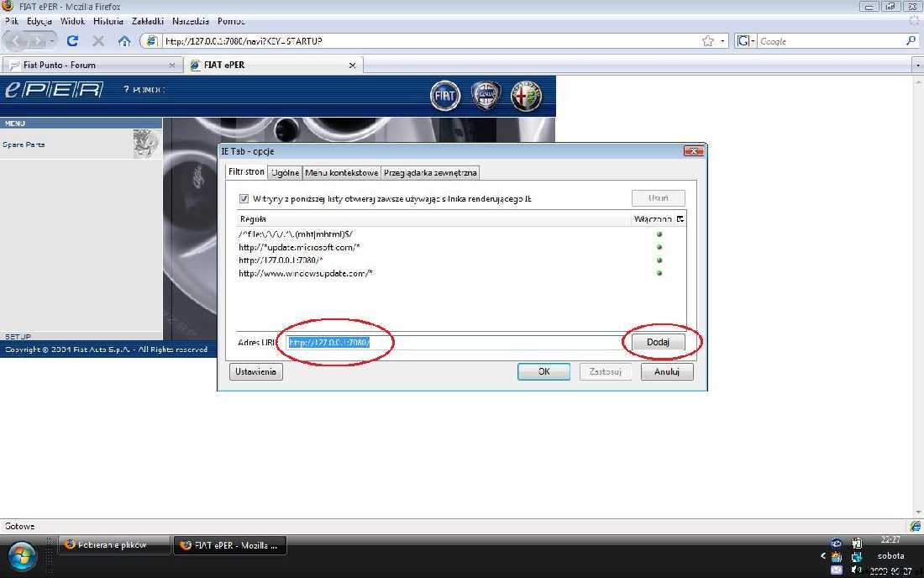Close the IE Tab - opcje dialog

pyautogui.click(x=694, y=151)
